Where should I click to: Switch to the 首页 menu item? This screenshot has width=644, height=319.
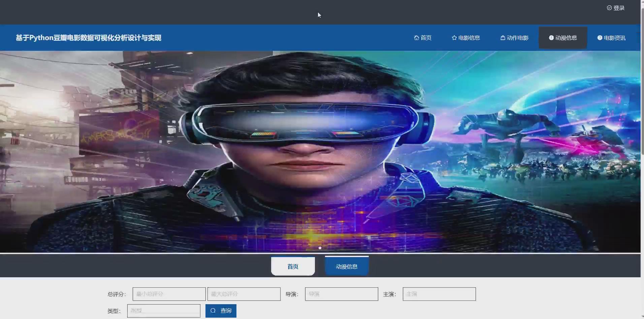pos(426,38)
